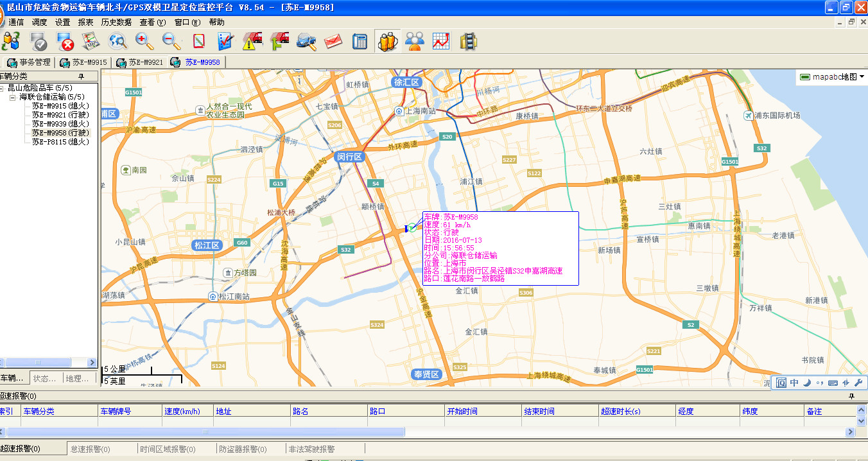Click the zoom in magnifier icon
The image size is (868, 461).
click(x=144, y=41)
